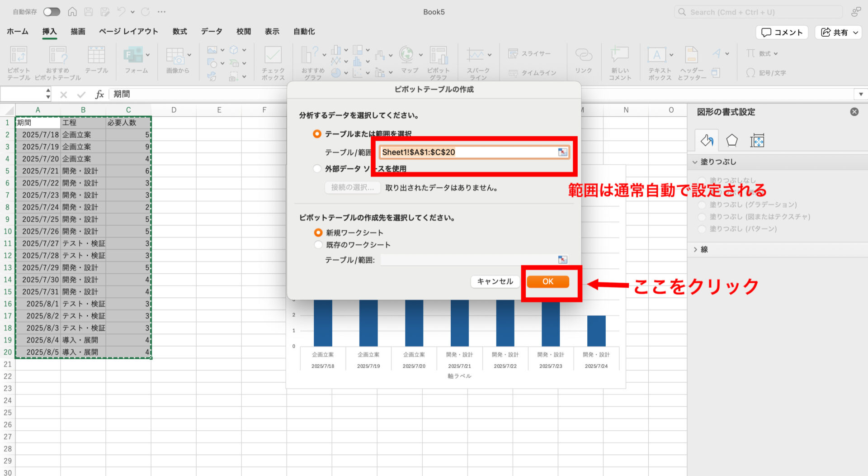Expand the 線 section
The height and width of the screenshot is (476, 868).
(695, 249)
